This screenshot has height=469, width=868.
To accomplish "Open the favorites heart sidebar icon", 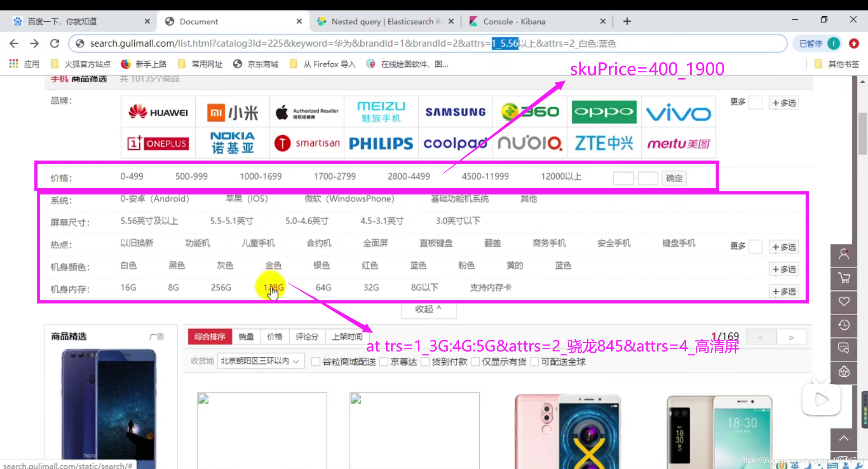I will (844, 302).
